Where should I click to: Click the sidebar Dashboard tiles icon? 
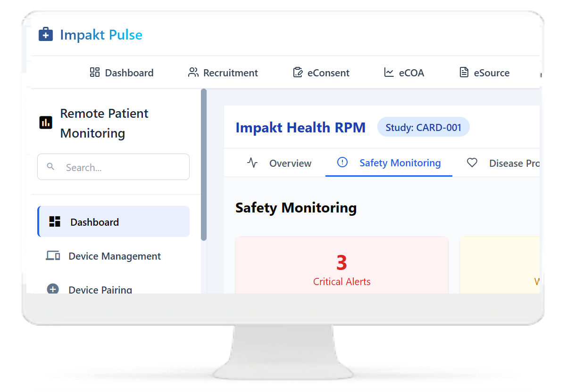(55, 221)
